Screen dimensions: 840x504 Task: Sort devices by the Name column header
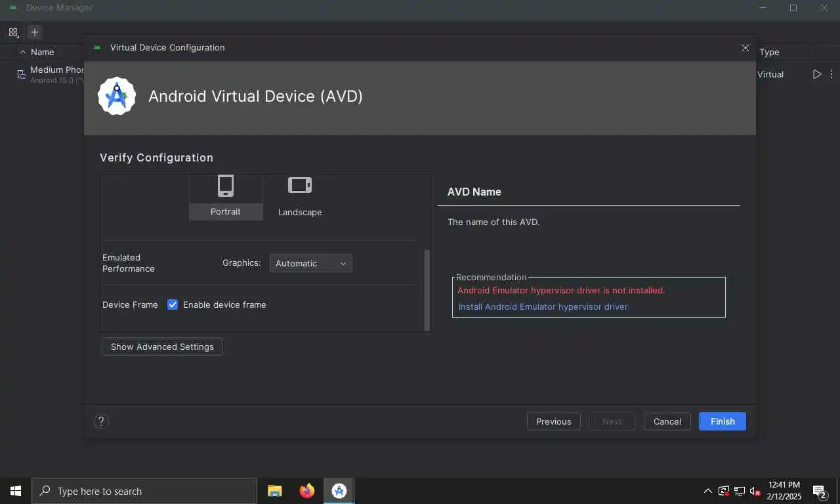point(43,52)
